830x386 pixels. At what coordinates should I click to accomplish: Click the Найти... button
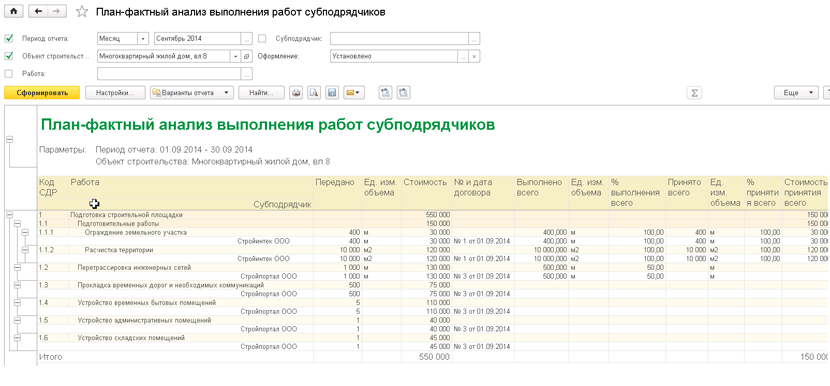pyautogui.click(x=261, y=93)
